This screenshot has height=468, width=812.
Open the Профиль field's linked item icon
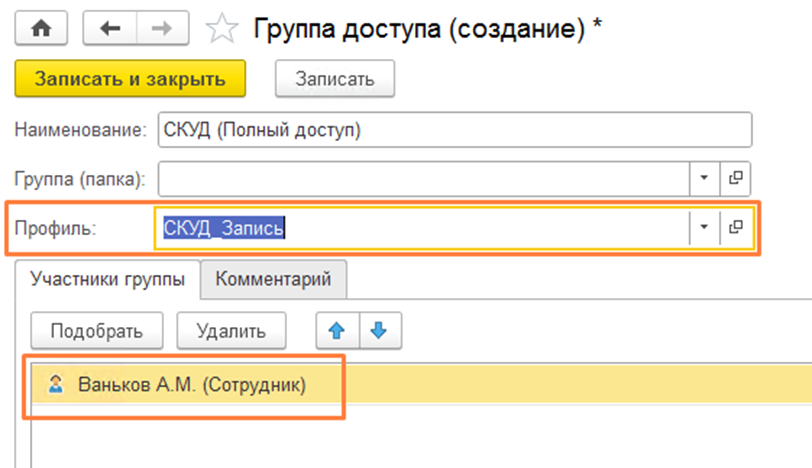tap(735, 228)
